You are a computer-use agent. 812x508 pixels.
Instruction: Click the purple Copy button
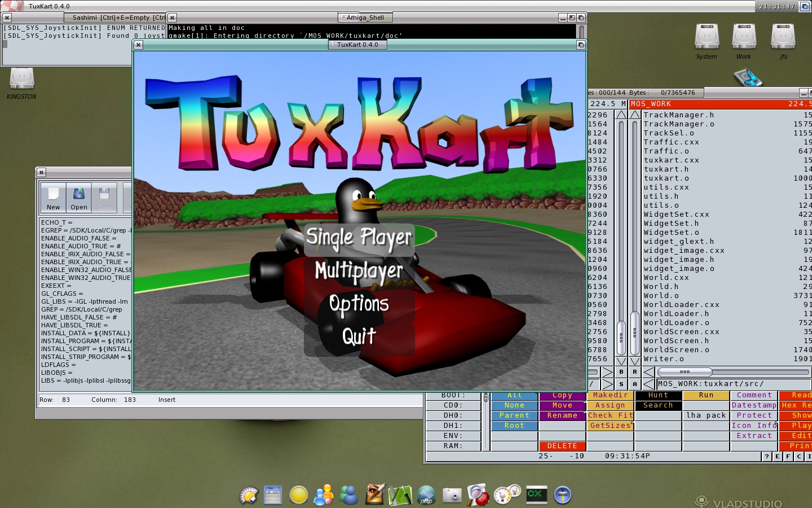pos(562,396)
